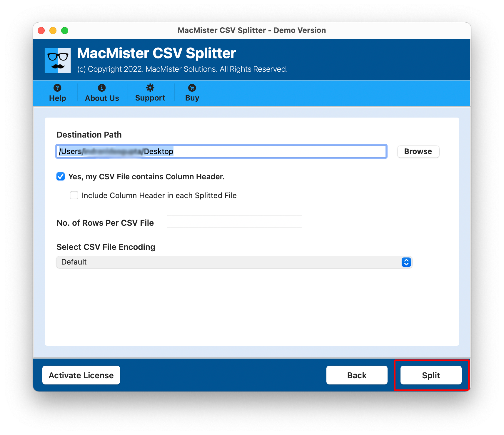
Task: Expand the Select CSV File Encoding picker
Action: click(x=405, y=262)
